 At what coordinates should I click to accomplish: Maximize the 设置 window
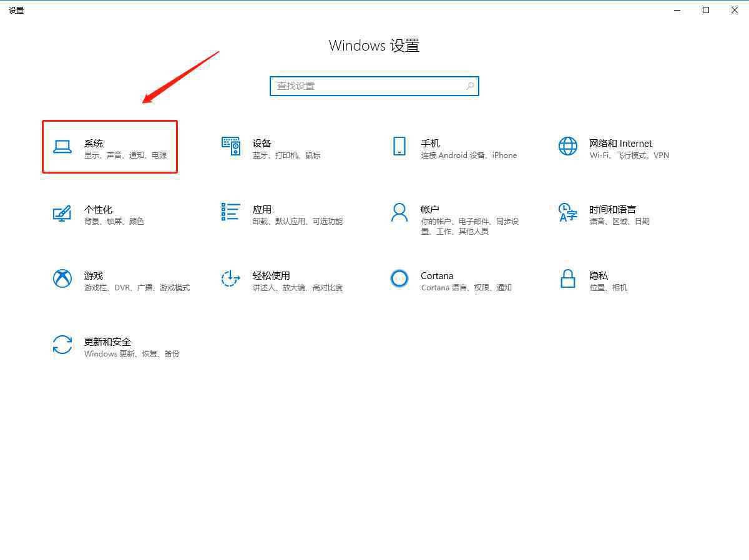point(706,10)
